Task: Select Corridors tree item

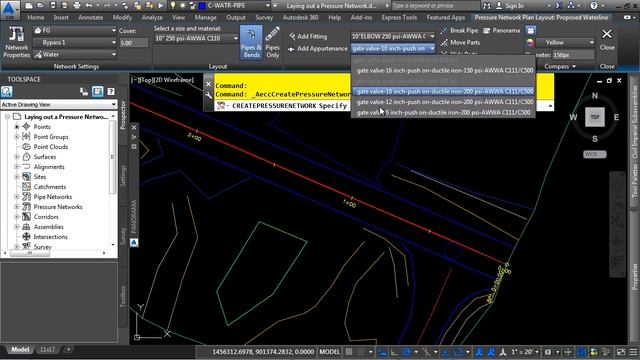Action: tap(46, 217)
